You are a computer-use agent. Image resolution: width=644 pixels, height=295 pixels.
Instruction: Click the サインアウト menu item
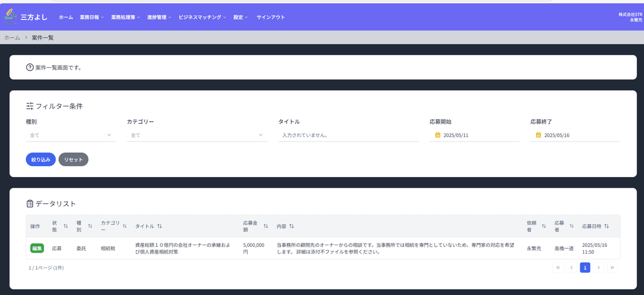click(270, 17)
